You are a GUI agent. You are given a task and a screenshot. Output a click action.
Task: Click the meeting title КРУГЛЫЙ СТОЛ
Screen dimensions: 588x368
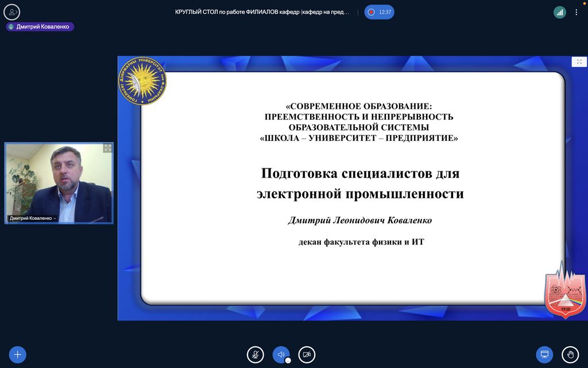point(262,12)
